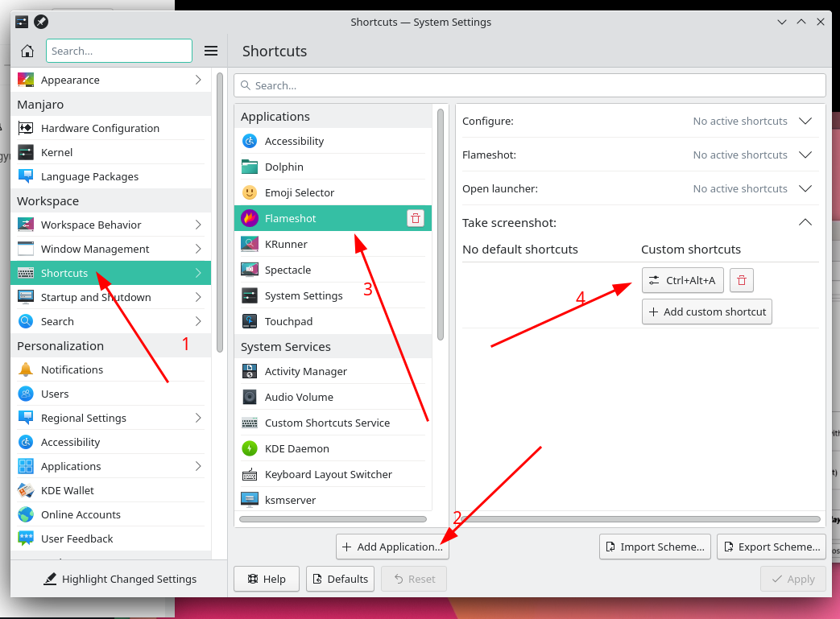Click the Search category magnifier icon
The width and height of the screenshot is (840, 619).
pos(26,320)
